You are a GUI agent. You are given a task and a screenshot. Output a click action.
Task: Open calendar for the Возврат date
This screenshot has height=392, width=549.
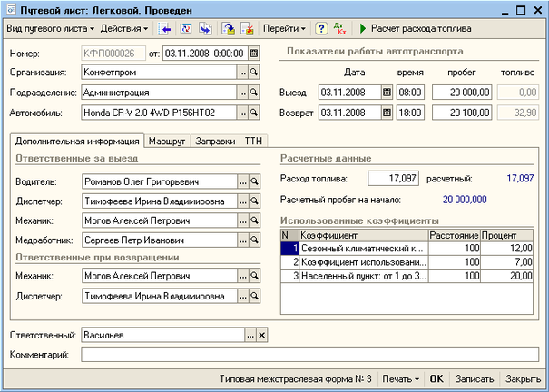(387, 113)
